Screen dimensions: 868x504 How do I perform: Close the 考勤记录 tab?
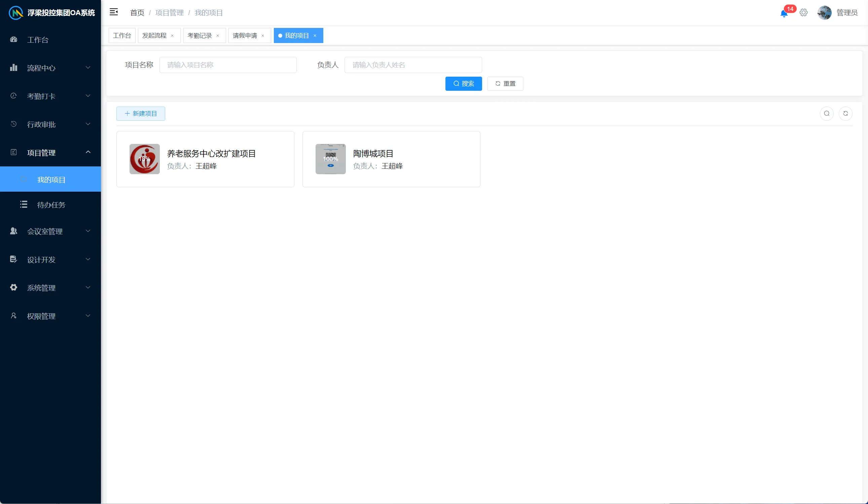(218, 36)
